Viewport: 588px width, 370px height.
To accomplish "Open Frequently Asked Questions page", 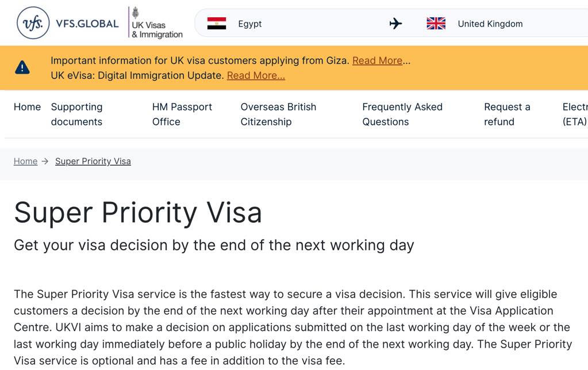I will click(402, 114).
